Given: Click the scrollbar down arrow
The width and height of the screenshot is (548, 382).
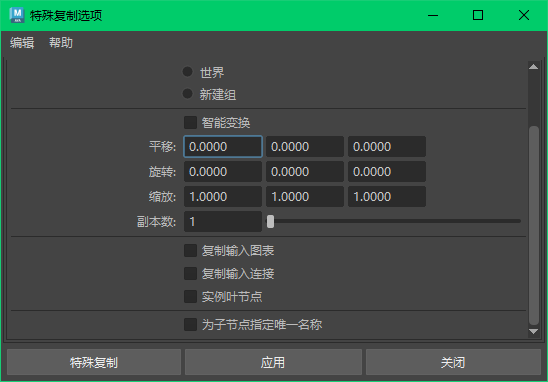Looking at the screenshot, I should point(533,331).
